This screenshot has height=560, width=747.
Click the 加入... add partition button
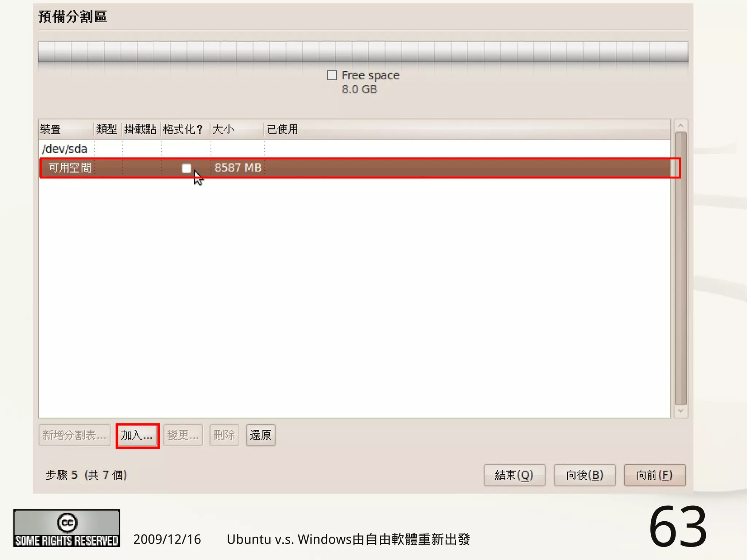pyautogui.click(x=137, y=435)
